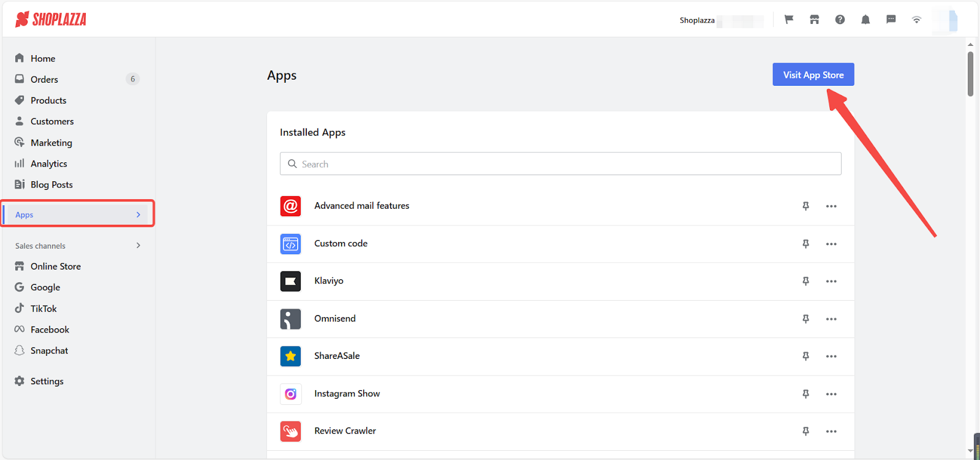The width and height of the screenshot is (980, 460).
Task: Open Blog Posts in sidebar
Action: point(51,184)
